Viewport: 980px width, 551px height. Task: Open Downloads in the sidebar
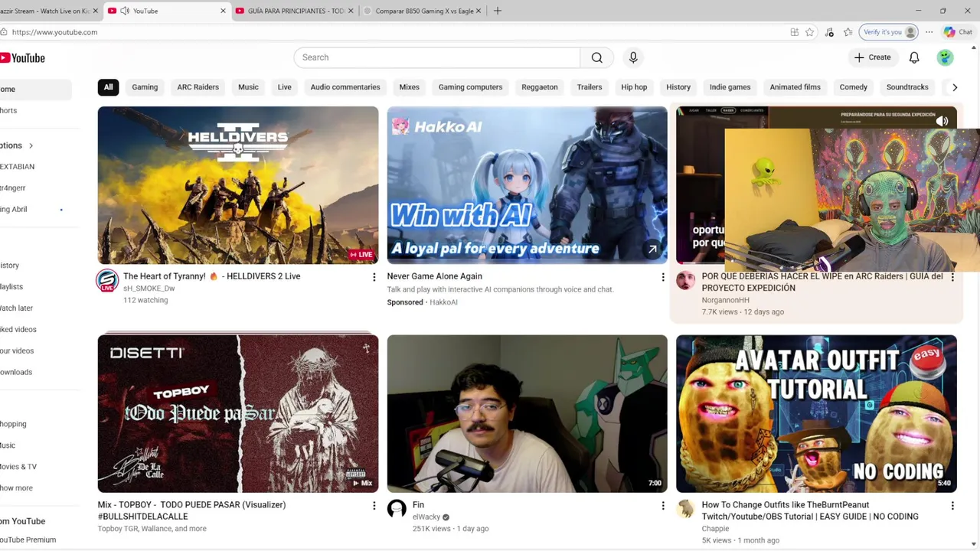[16, 373]
